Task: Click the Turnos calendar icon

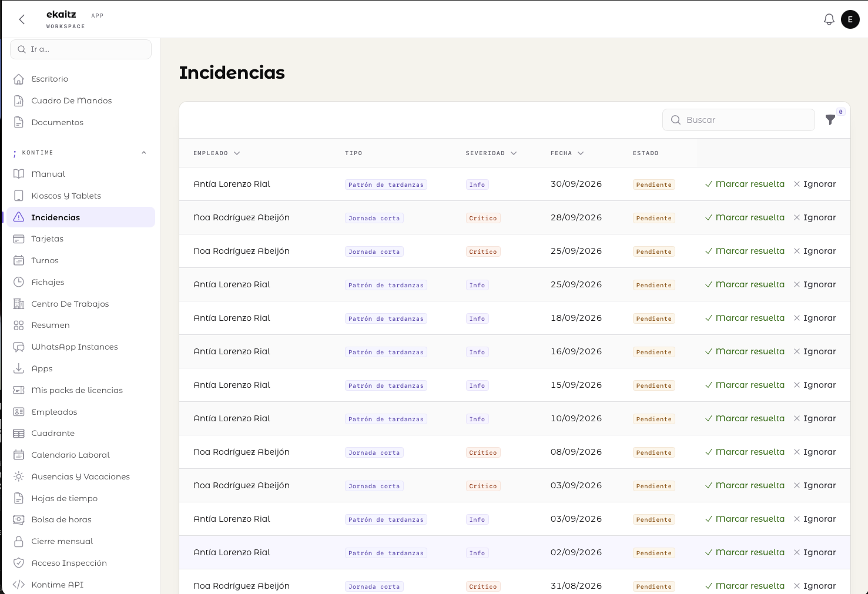Action: point(19,260)
